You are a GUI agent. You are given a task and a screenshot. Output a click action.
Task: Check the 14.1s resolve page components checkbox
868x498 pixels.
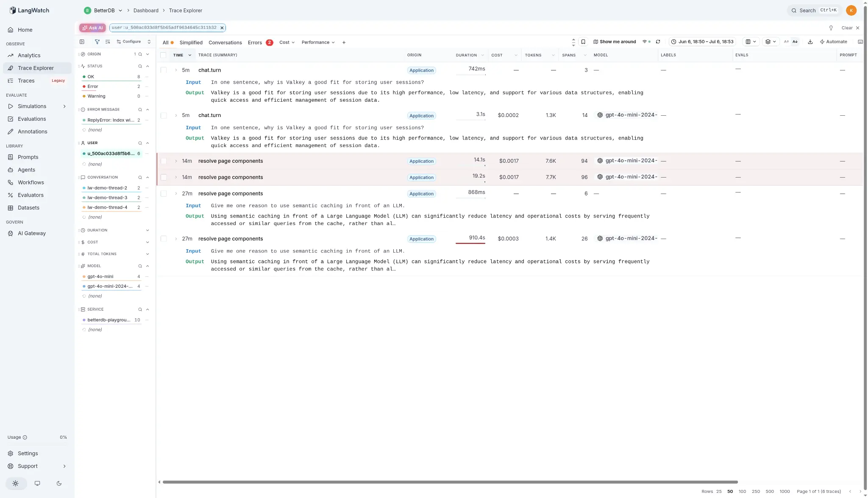coord(164,161)
